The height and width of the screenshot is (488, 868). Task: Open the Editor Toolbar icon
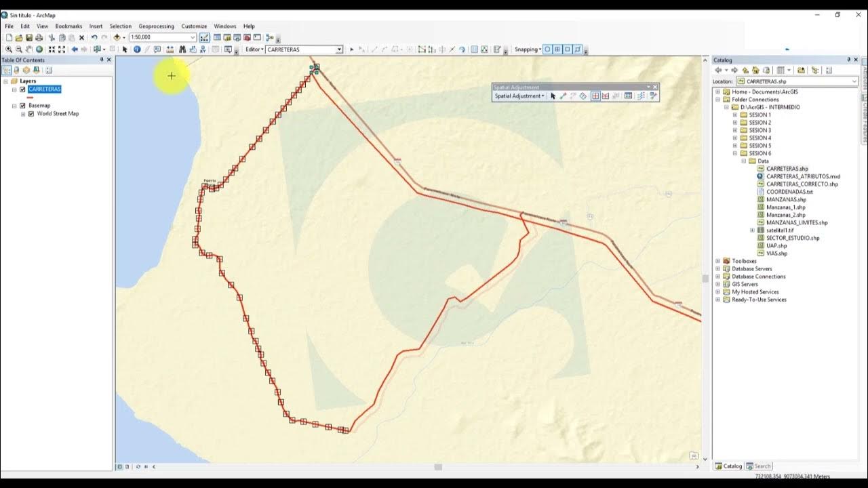pos(204,37)
